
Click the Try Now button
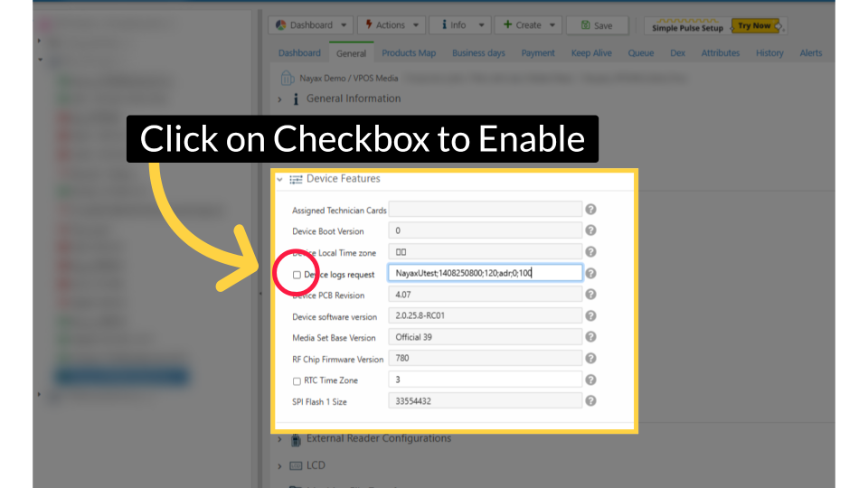click(754, 25)
